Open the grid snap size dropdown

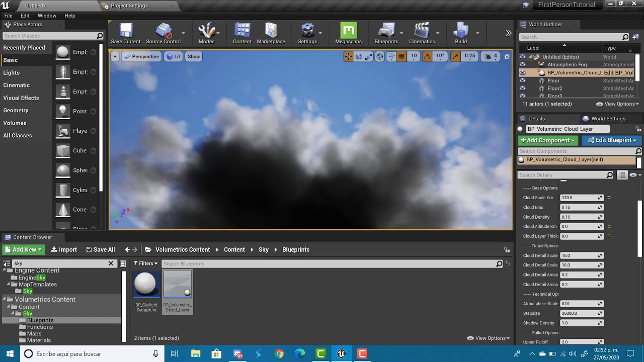(414, 56)
